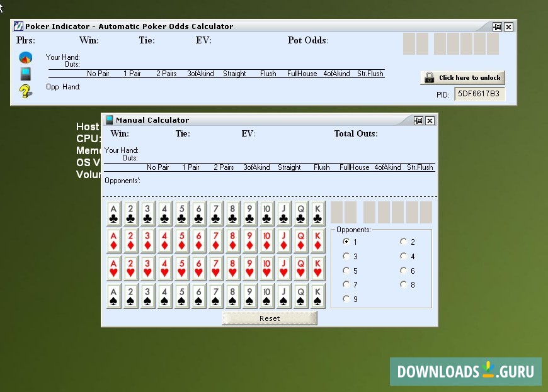Select the Ace of spades card
Screen dimensions: 548x392
(113, 296)
